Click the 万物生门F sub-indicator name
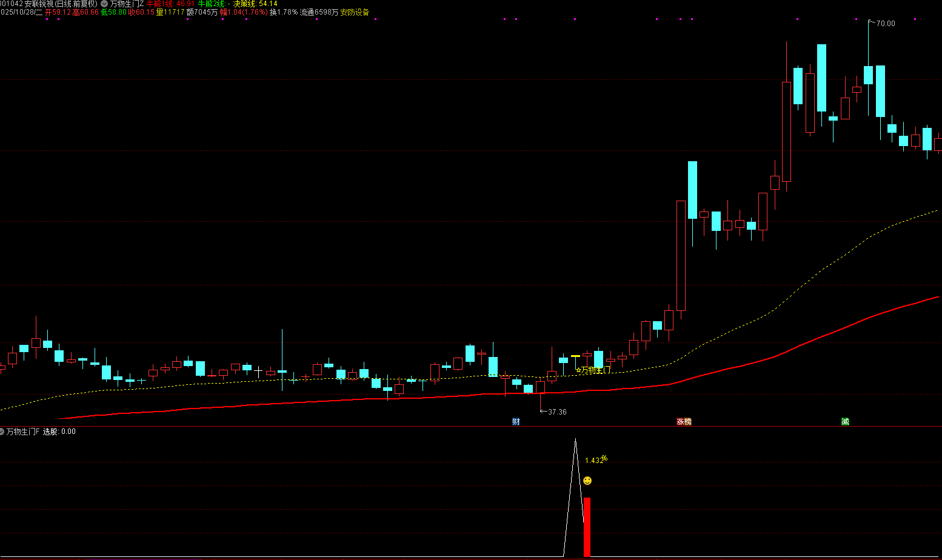This screenshot has height=560, width=942. [23, 432]
